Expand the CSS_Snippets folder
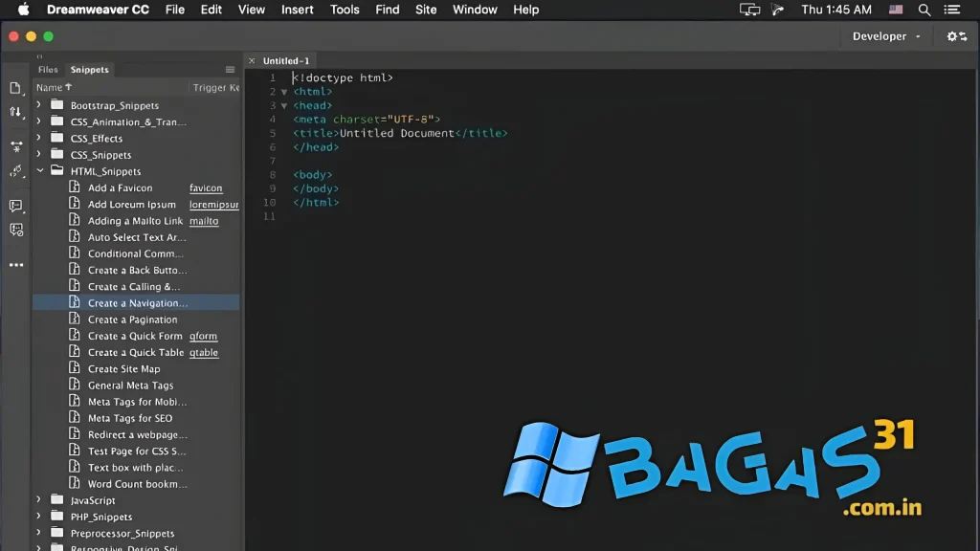 pos(38,154)
